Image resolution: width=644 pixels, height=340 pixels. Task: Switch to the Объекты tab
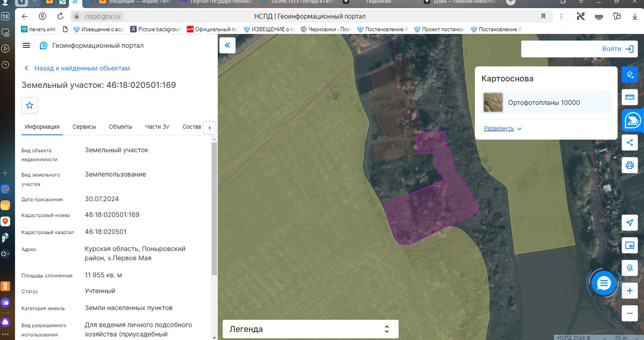click(121, 126)
